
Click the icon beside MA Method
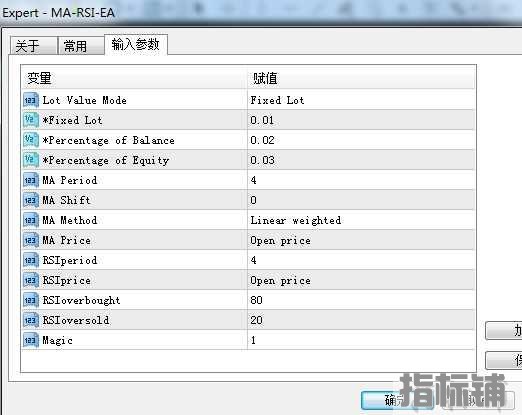[31, 220]
